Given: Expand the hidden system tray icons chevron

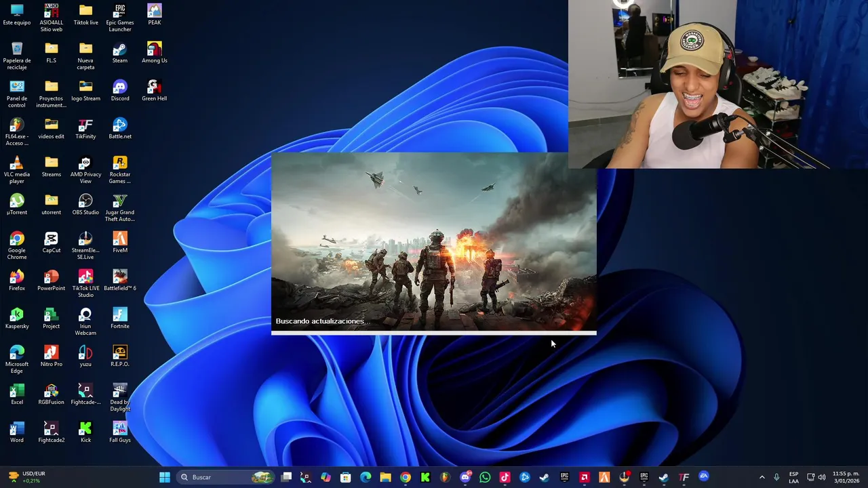Looking at the screenshot, I should pyautogui.click(x=762, y=477).
